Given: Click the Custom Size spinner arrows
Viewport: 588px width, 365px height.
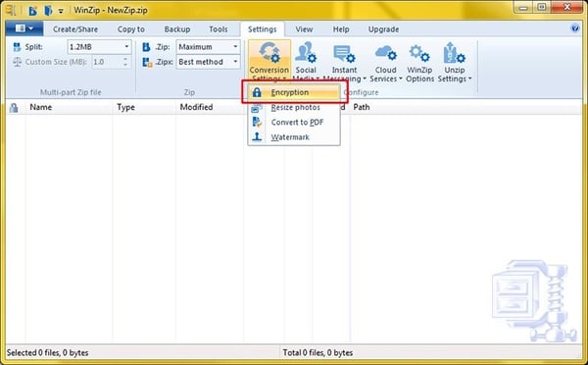Looking at the screenshot, I should click(x=125, y=62).
